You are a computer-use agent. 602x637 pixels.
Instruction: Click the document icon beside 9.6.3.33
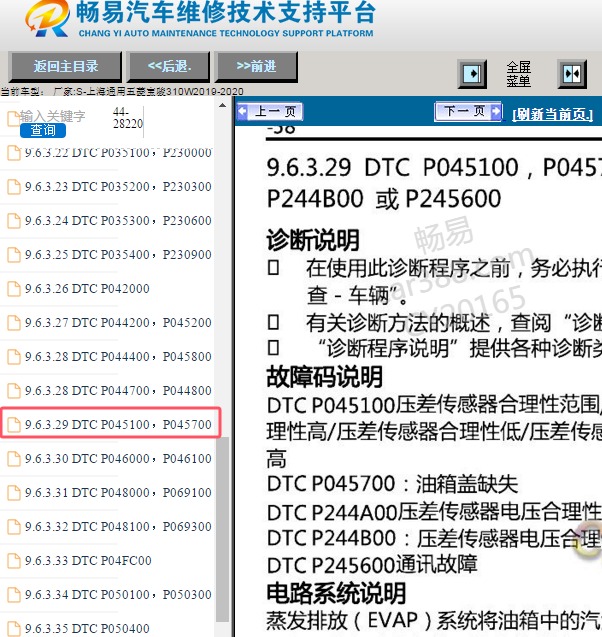[x=14, y=561]
